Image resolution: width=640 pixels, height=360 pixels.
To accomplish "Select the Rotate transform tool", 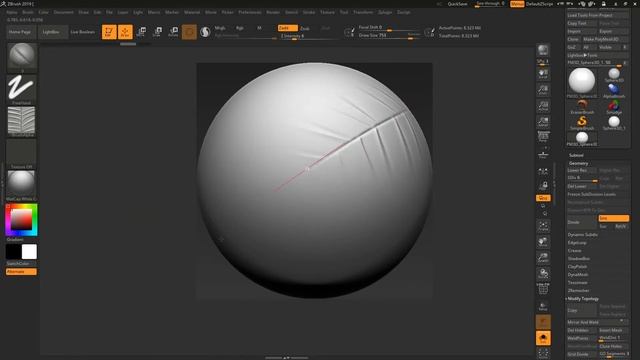I will pos(173,32).
